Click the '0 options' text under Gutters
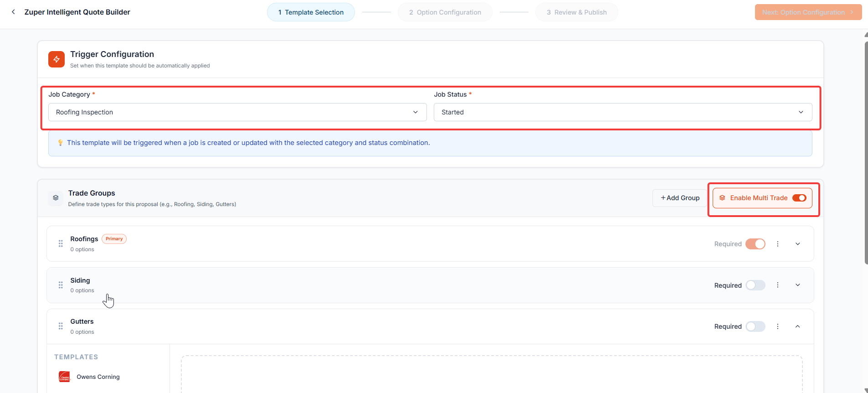This screenshot has width=868, height=393. 82,332
